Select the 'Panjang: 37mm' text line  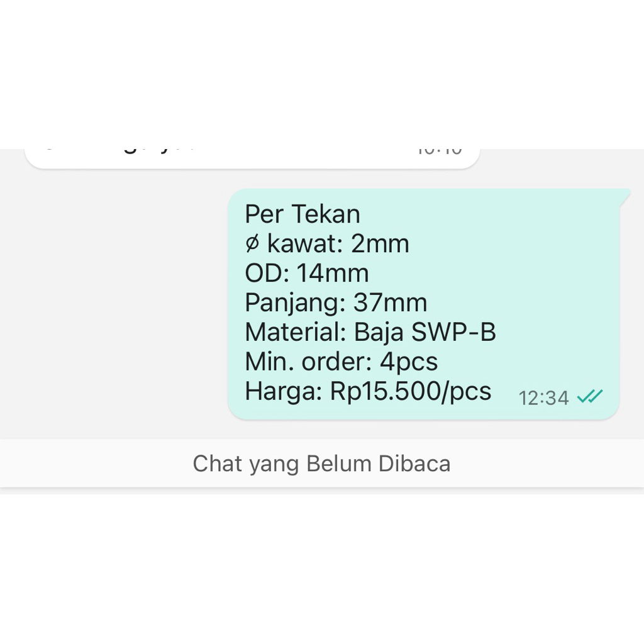click(336, 302)
